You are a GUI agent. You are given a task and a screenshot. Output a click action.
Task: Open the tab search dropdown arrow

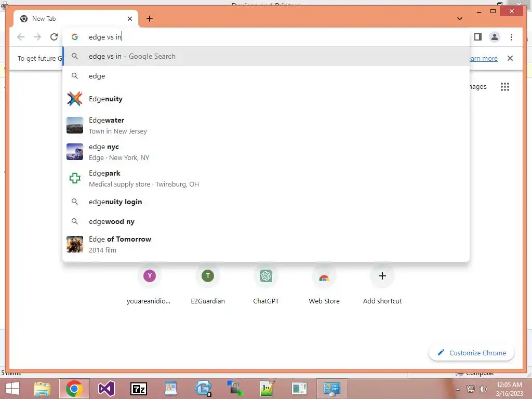(x=460, y=19)
